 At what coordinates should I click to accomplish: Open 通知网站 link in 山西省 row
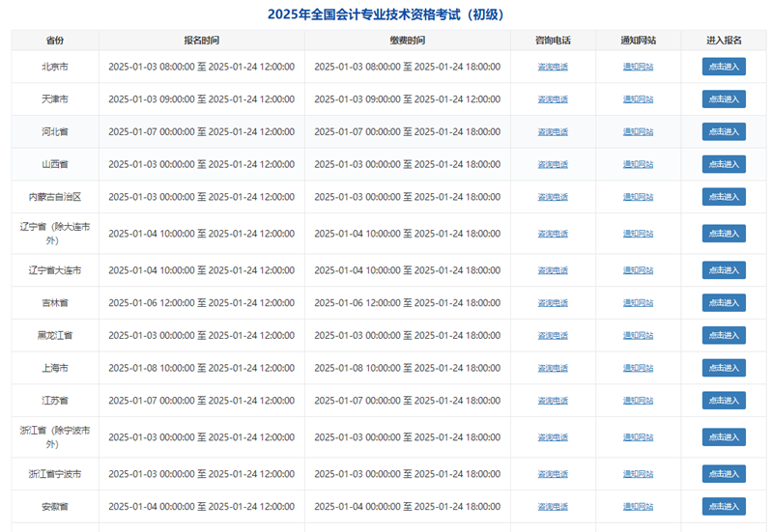click(x=638, y=164)
